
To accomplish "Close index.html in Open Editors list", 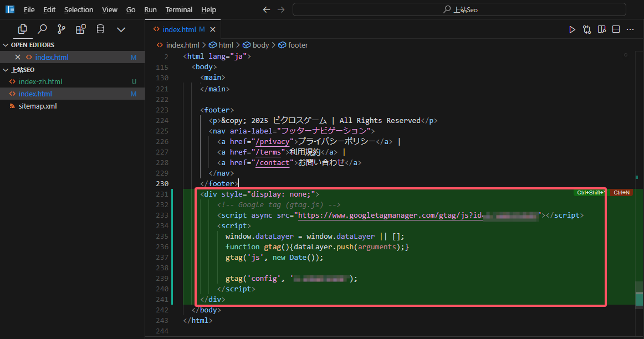I will [x=18, y=57].
